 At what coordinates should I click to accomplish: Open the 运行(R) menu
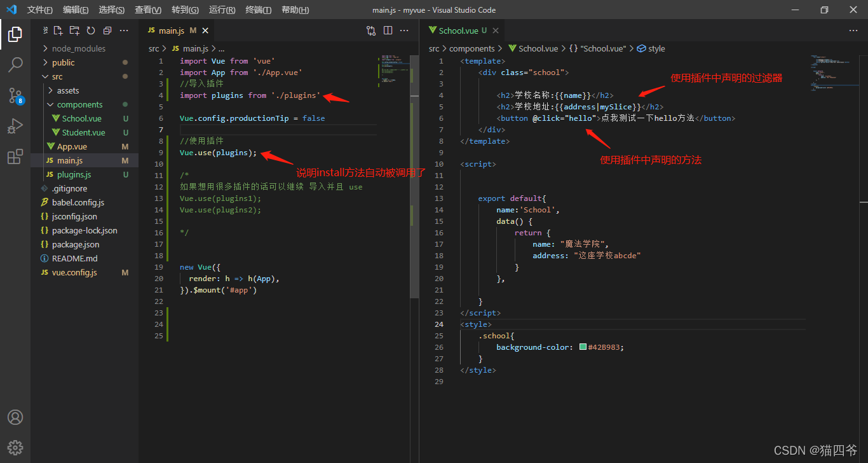222,10
